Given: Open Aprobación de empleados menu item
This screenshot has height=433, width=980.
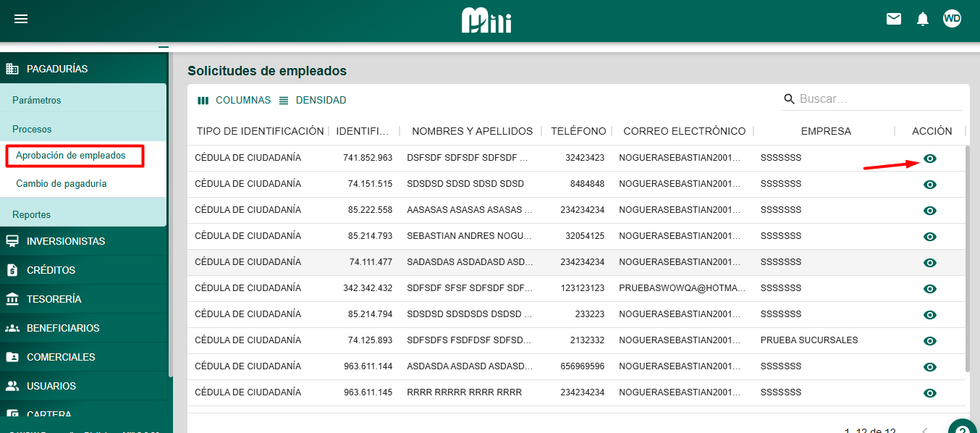Looking at the screenshot, I should tap(71, 156).
